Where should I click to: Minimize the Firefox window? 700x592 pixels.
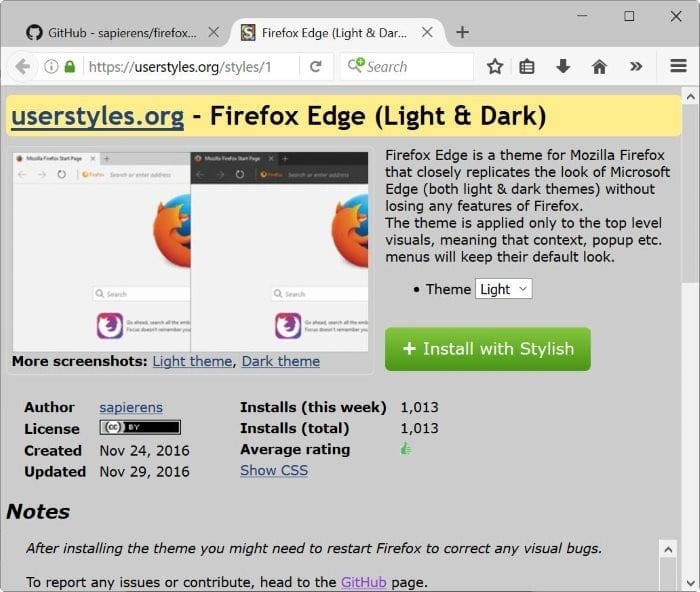pos(582,16)
